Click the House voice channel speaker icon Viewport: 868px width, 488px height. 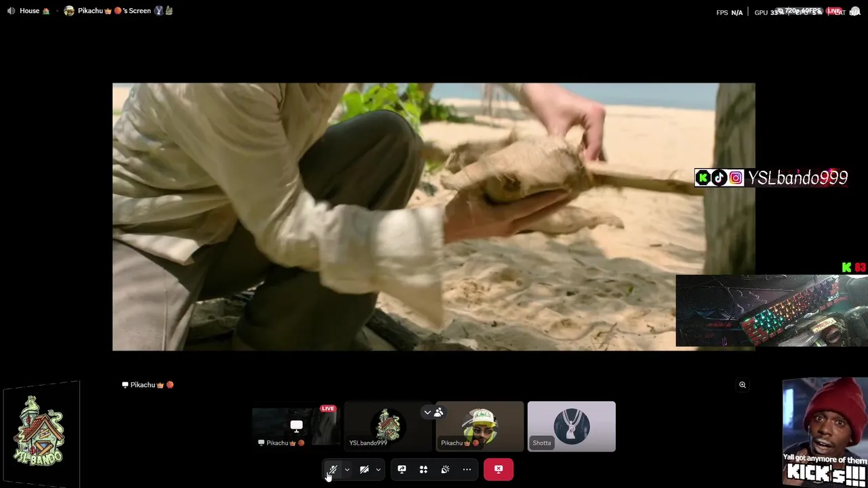point(11,11)
